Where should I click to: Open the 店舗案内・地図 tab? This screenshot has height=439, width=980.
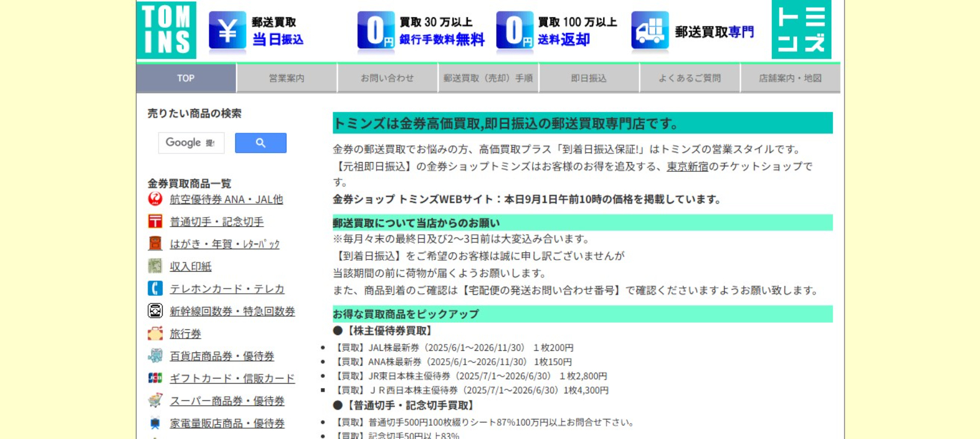point(790,78)
